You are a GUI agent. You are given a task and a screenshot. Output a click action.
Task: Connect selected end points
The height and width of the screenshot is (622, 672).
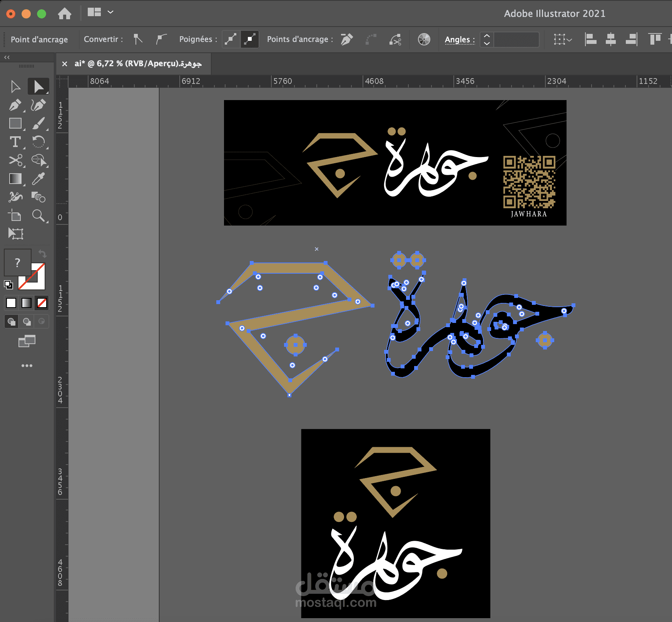tap(371, 39)
